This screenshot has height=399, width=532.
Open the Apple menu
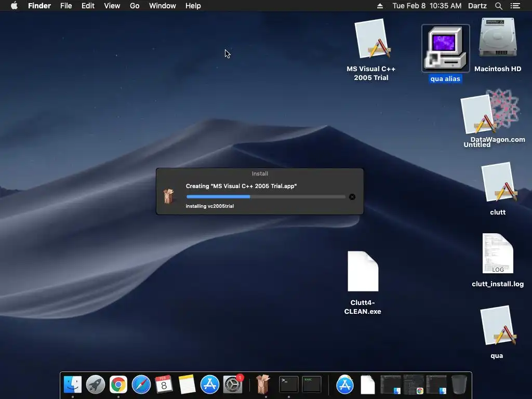(x=14, y=6)
